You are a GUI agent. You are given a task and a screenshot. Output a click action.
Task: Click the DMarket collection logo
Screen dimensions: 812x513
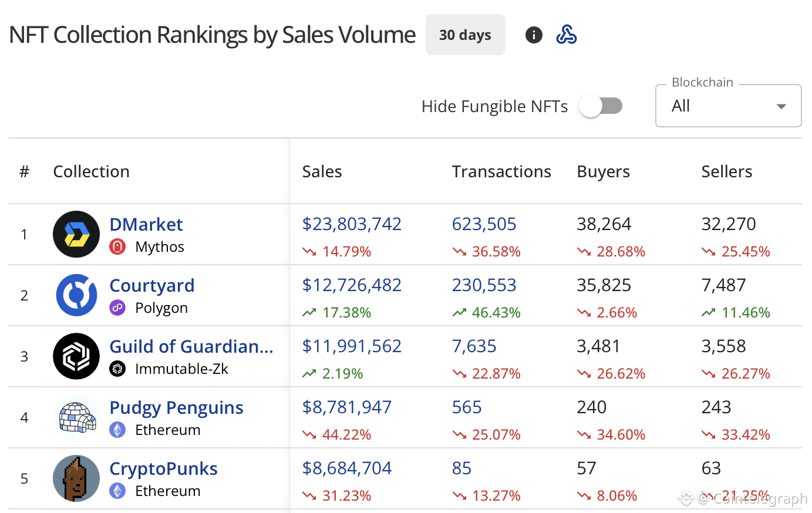point(76,234)
